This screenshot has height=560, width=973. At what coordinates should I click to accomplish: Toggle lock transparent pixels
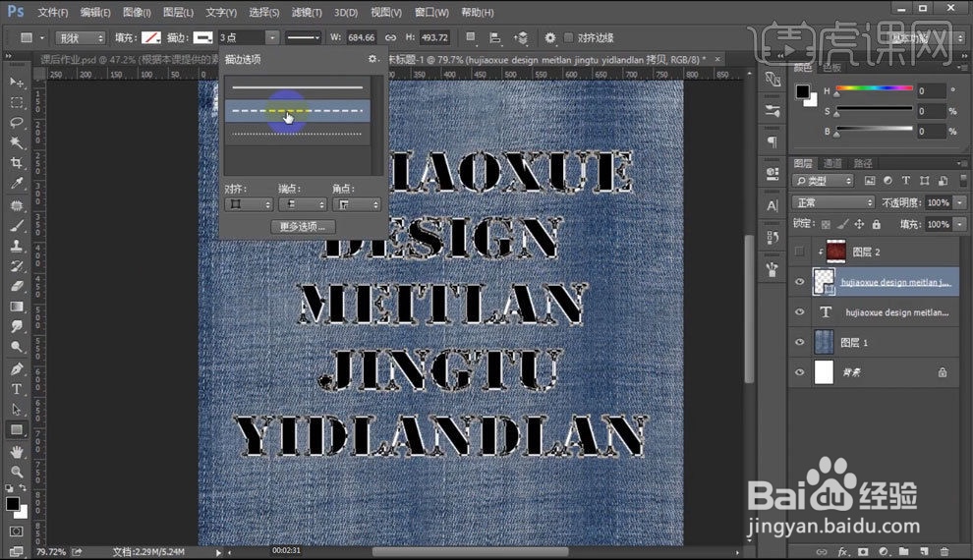[x=826, y=225]
